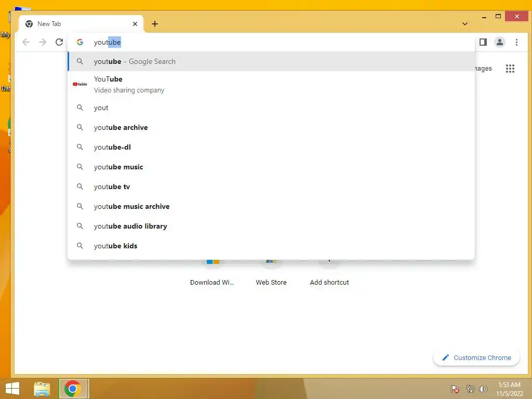Select the 'youtube music archive' suggestion
Screen dimensions: 532x399
pyautogui.click(x=271, y=206)
